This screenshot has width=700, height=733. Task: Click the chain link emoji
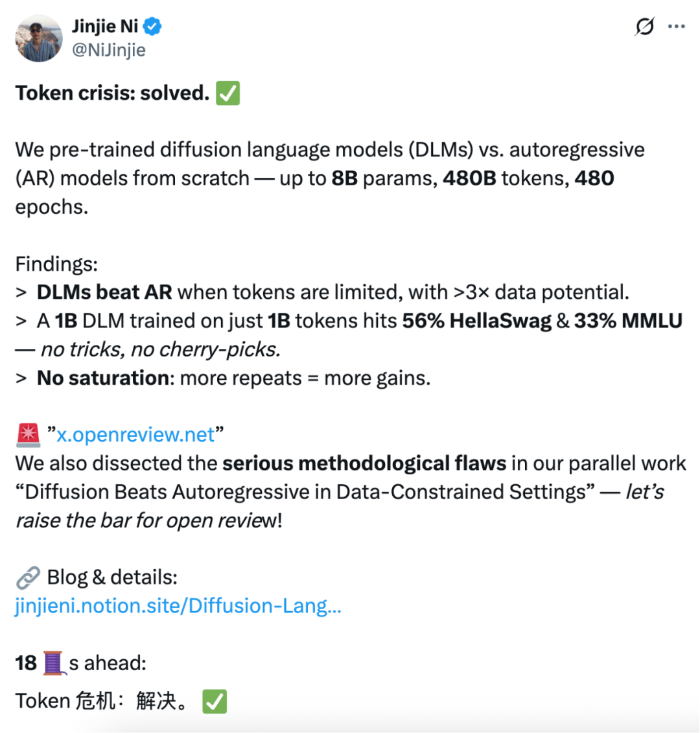[x=28, y=577]
